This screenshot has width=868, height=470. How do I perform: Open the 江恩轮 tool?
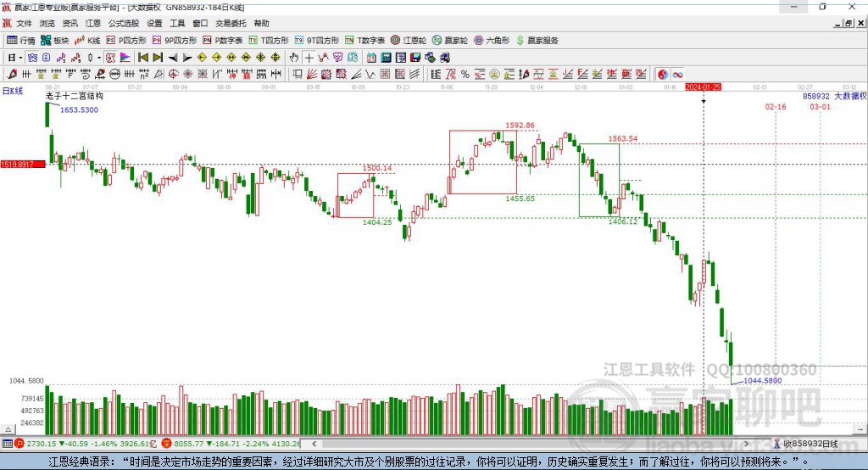(x=409, y=41)
